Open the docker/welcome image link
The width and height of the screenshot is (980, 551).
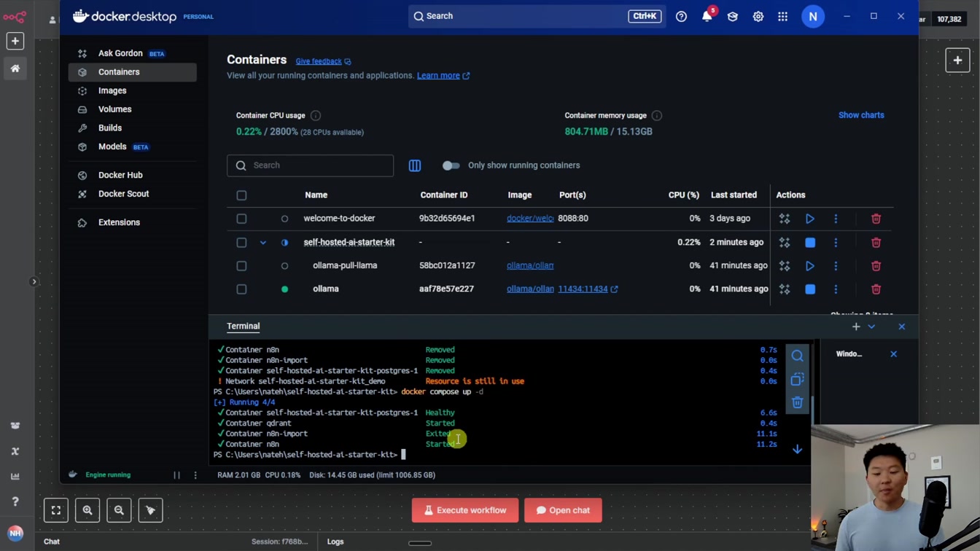point(530,219)
